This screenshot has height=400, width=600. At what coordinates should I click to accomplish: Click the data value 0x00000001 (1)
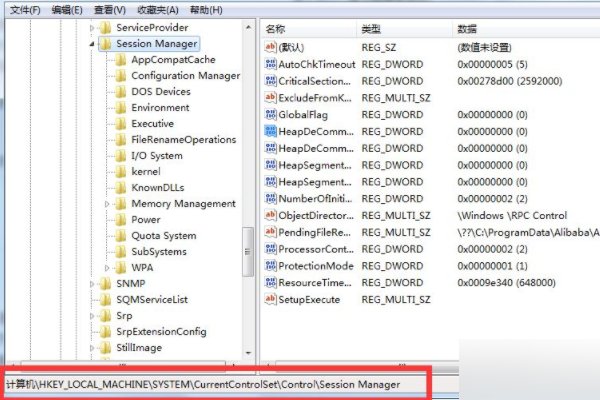click(492, 266)
